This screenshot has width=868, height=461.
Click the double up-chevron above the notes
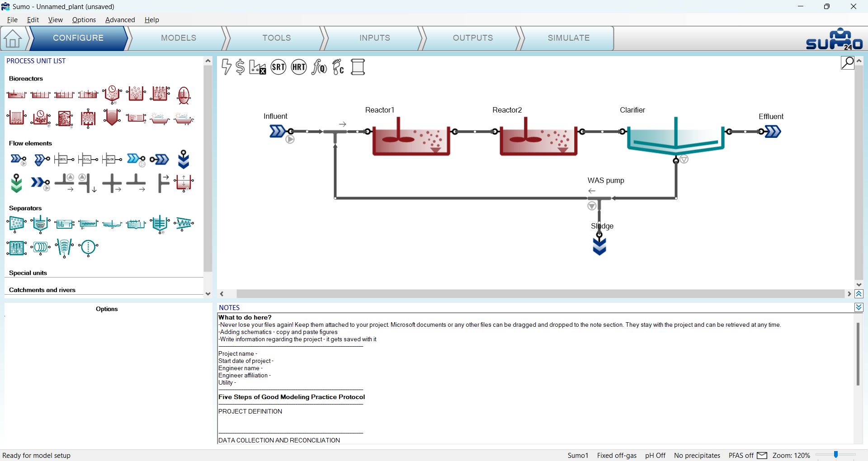tap(859, 294)
